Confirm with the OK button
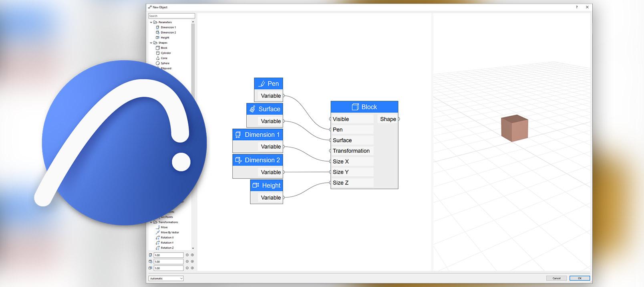The height and width of the screenshot is (287, 644). tap(580, 278)
